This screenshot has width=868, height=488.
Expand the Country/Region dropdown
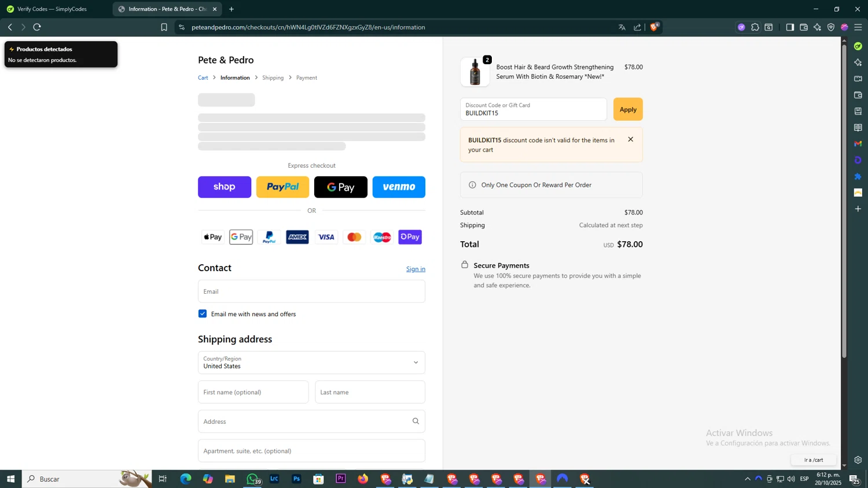pyautogui.click(x=311, y=363)
